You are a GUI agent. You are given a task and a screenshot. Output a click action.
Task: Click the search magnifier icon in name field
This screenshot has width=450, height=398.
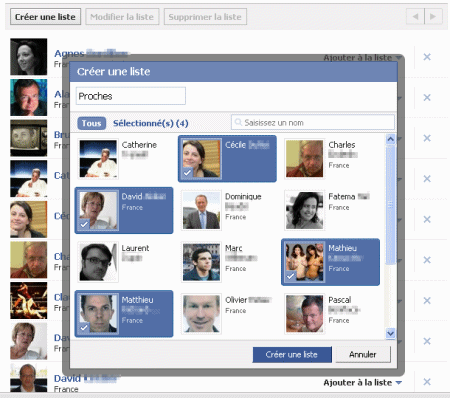(x=238, y=122)
